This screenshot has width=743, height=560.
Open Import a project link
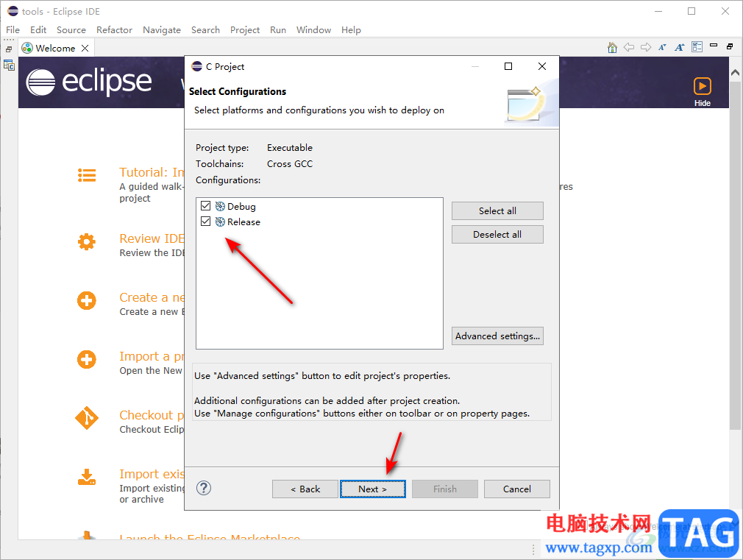(x=152, y=356)
